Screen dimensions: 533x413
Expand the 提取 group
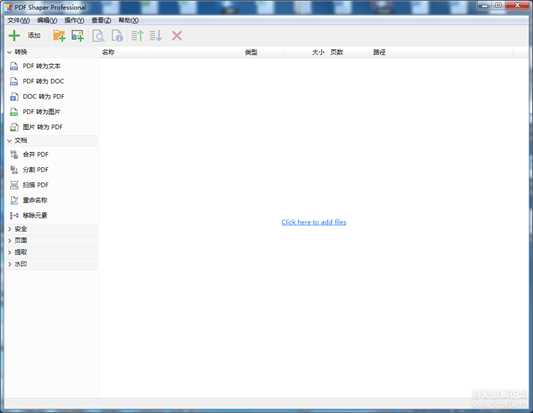point(10,252)
